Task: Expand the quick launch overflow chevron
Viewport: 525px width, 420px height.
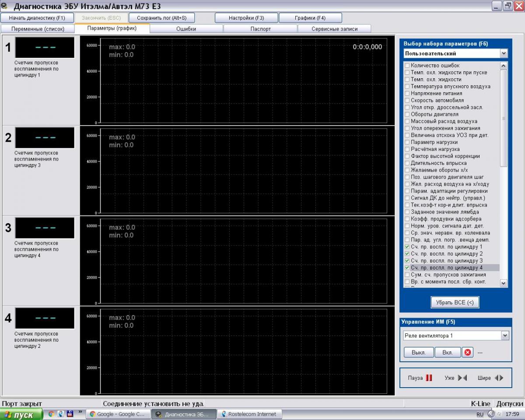Action: click(80, 412)
